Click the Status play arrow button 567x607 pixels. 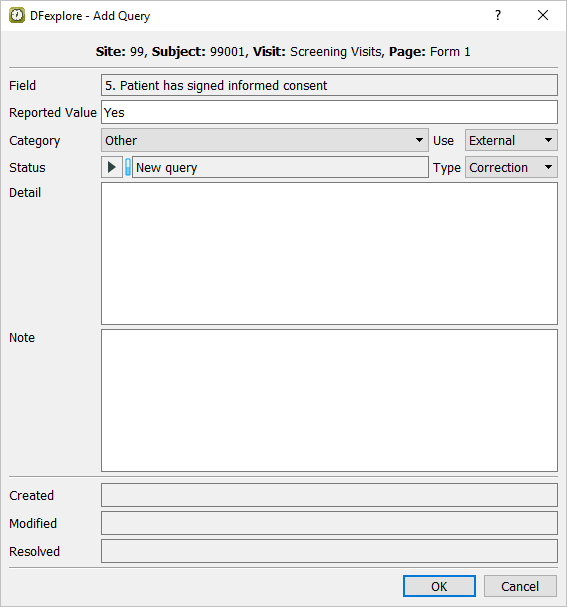[112, 167]
